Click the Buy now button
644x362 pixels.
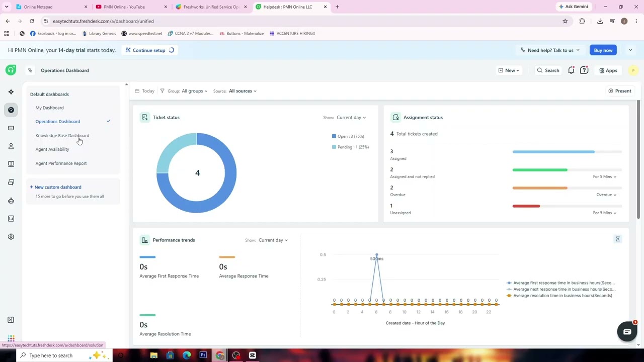pos(603,50)
